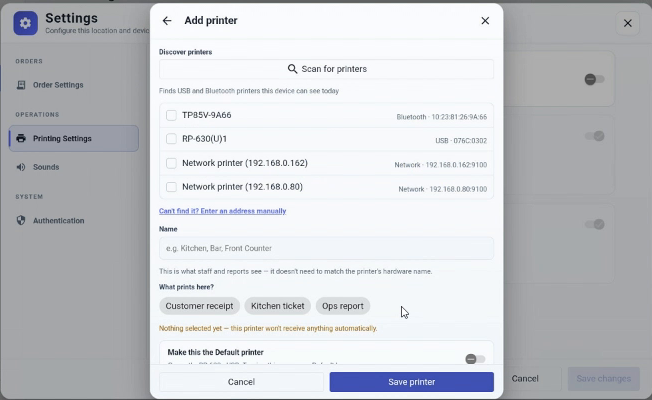Screen dimensions: 652x400
Task: Click the Scan for printers button
Action: click(326, 69)
